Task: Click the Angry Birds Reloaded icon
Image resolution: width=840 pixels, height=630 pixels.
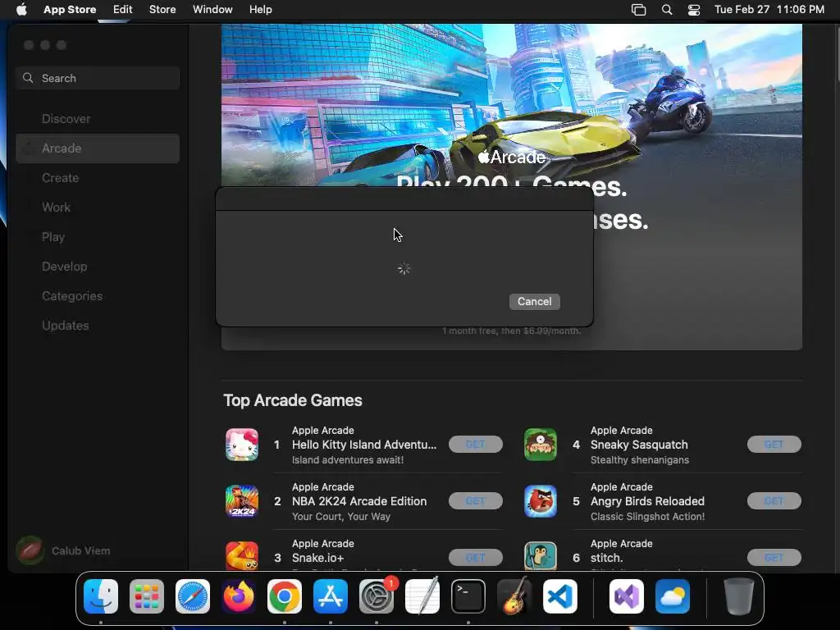Action: (541, 501)
